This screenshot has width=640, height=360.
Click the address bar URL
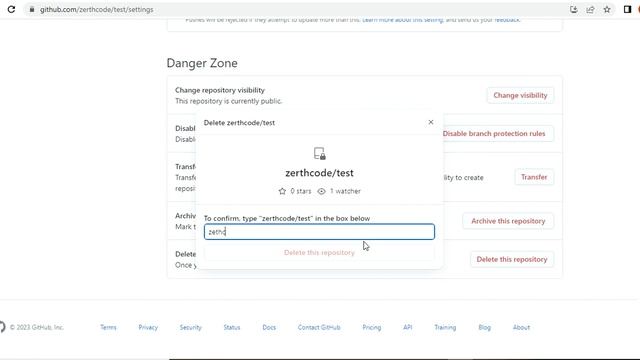[97, 9]
